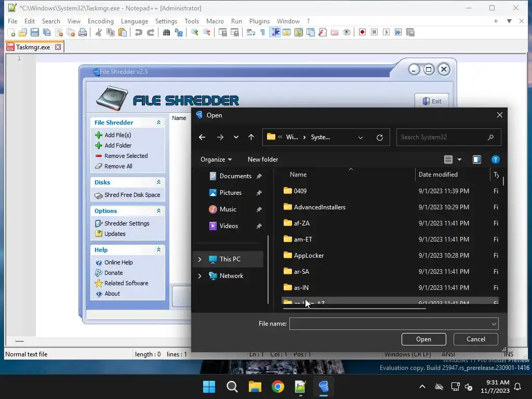Image resolution: width=532 pixels, height=399 pixels.
Task: Click the Cut scissors icon in Notepad++
Action: (x=98, y=32)
